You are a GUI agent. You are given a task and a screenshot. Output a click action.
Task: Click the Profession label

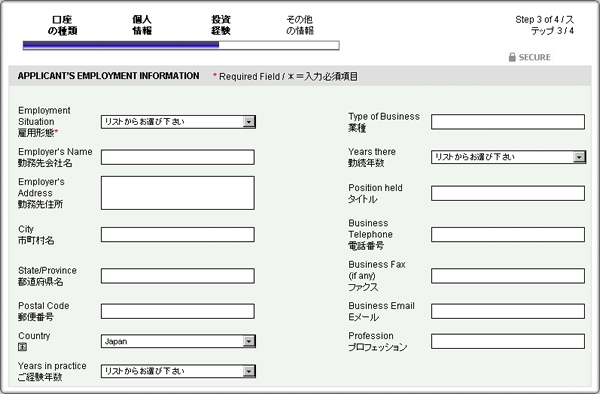click(x=377, y=341)
